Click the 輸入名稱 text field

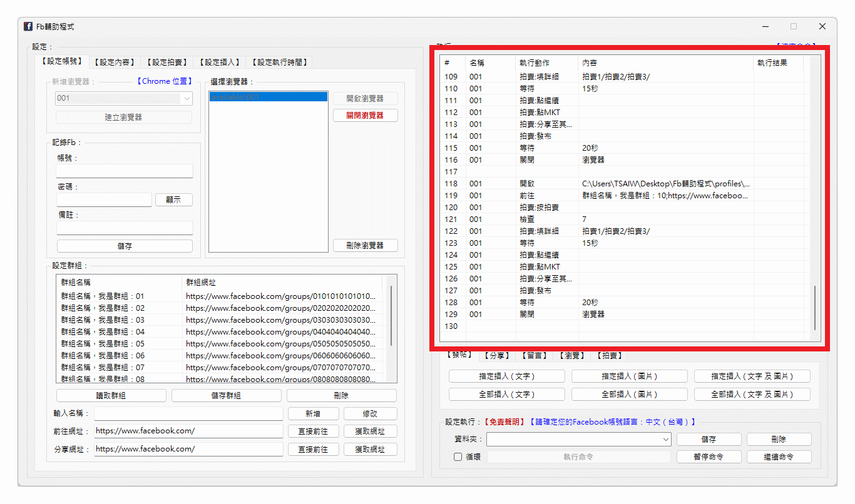[x=188, y=413]
